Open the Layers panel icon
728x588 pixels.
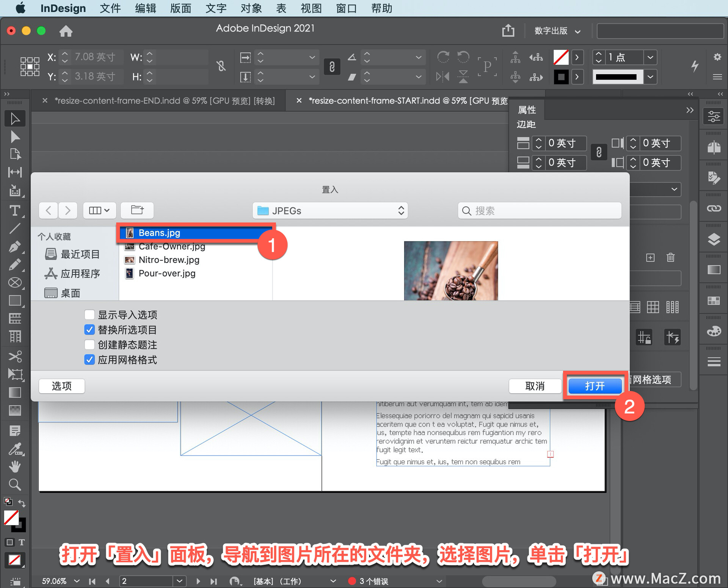tap(714, 239)
